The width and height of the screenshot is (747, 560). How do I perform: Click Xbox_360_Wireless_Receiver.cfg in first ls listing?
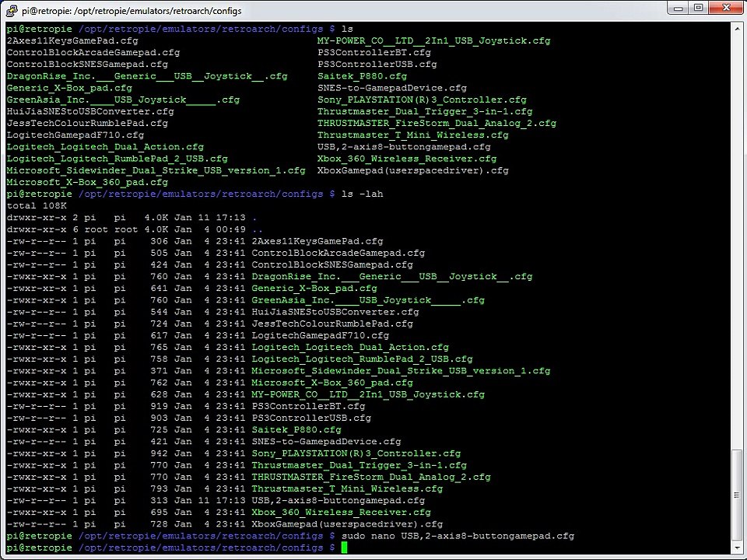[407, 159]
